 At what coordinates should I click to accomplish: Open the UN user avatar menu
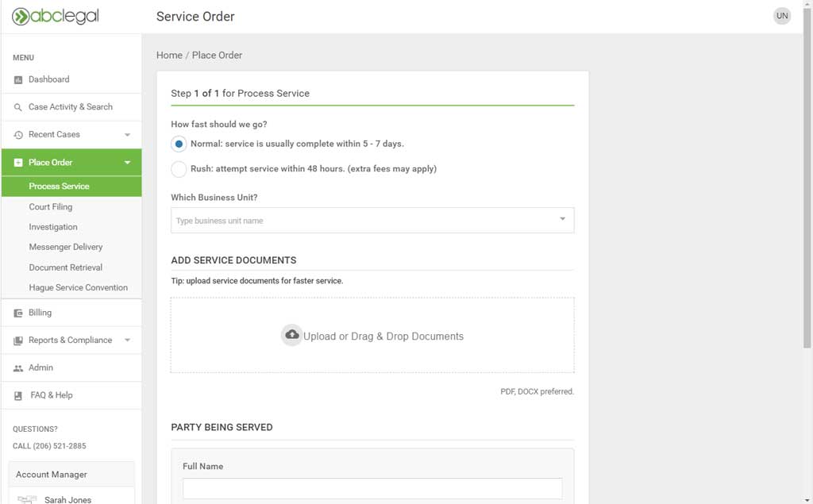tap(782, 16)
